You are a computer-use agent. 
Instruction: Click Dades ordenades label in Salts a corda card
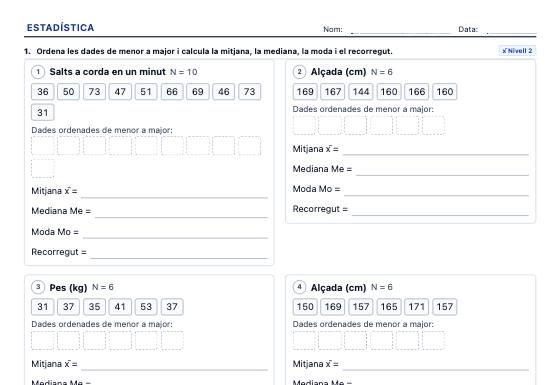point(102,130)
